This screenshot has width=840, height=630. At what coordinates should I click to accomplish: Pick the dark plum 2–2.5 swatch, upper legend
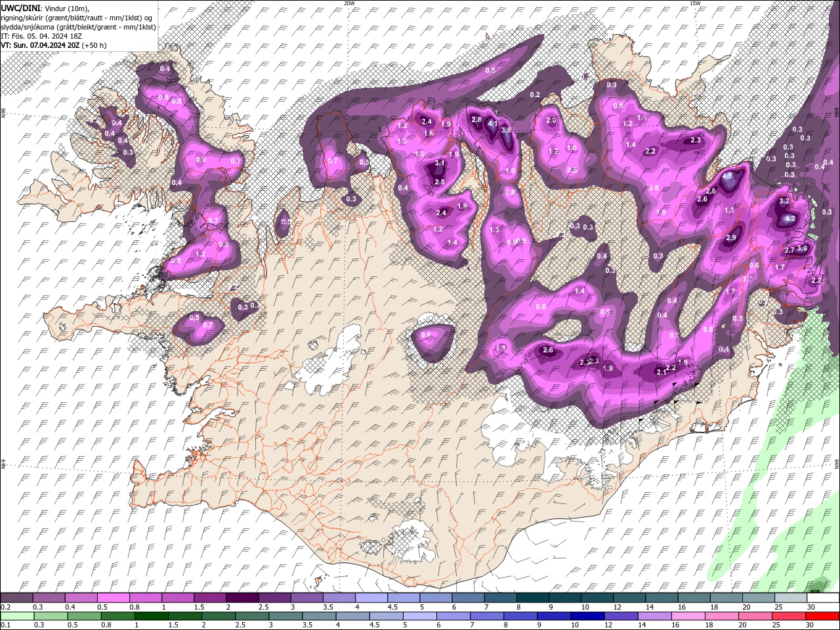coord(242,598)
